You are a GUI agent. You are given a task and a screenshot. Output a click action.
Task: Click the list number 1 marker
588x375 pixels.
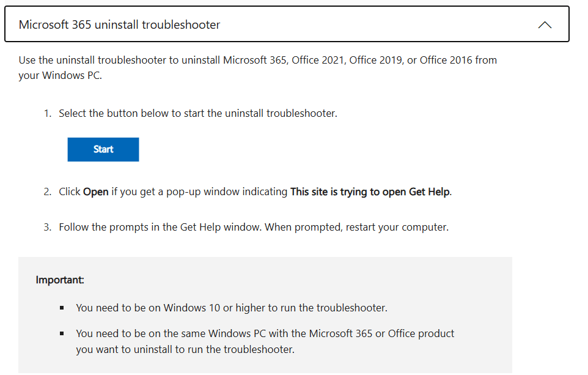pos(47,113)
